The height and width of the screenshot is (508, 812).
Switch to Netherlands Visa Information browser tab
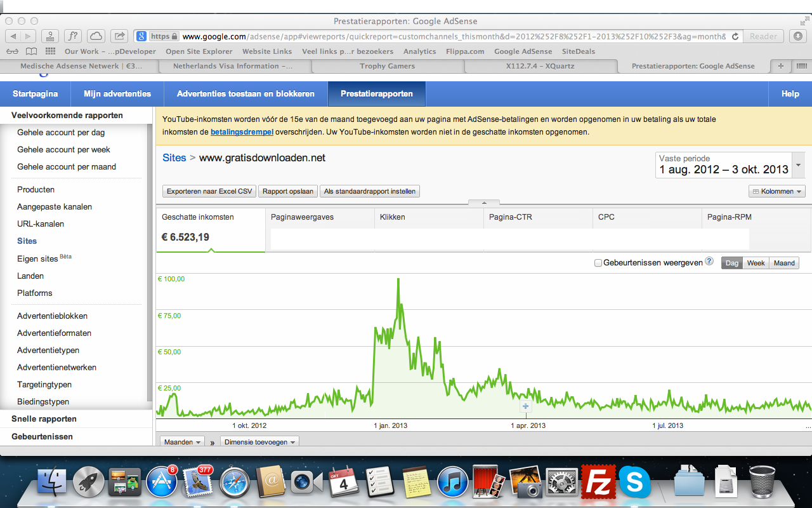coord(233,66)
